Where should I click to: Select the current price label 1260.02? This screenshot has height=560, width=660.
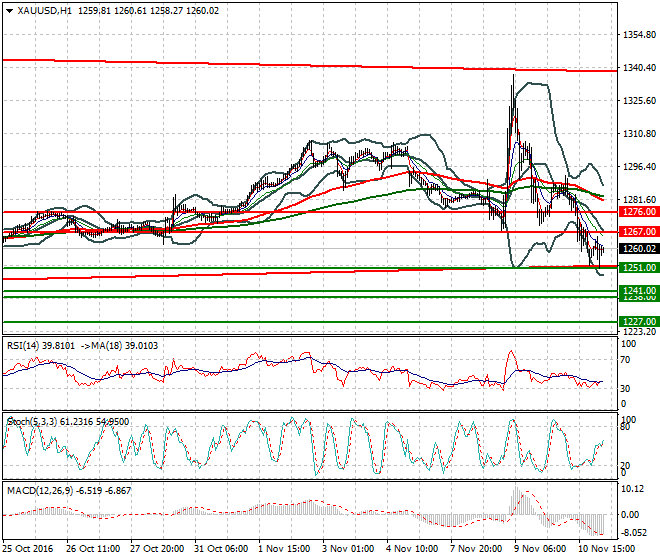tap(639, 248)
